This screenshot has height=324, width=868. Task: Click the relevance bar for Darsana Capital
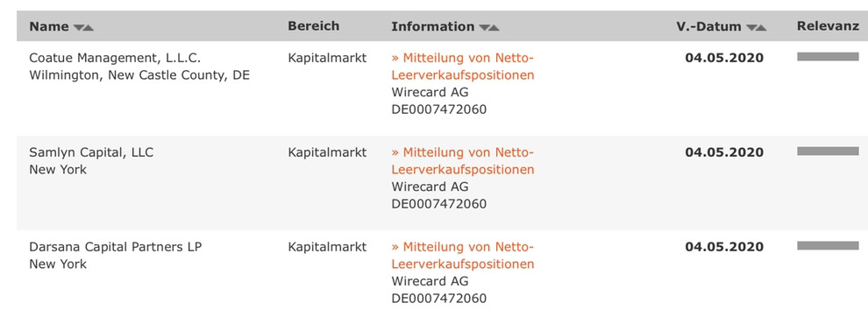828,245
